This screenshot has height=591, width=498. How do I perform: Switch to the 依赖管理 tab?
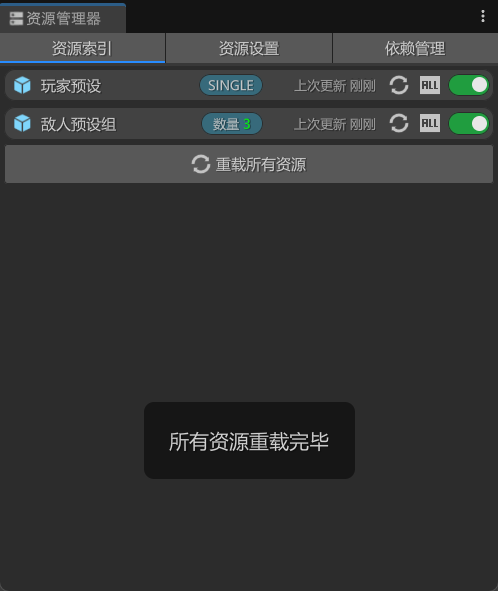click(415, 48)
